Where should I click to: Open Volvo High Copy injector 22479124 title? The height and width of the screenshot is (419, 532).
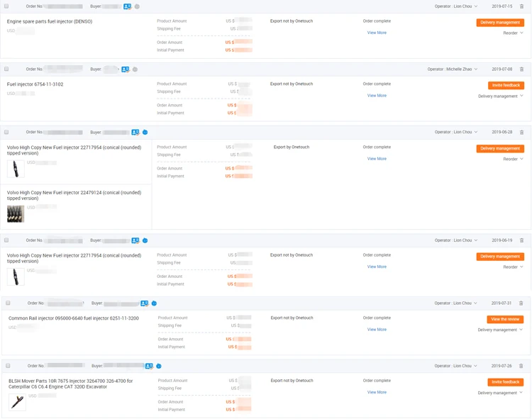pos(74,196)
